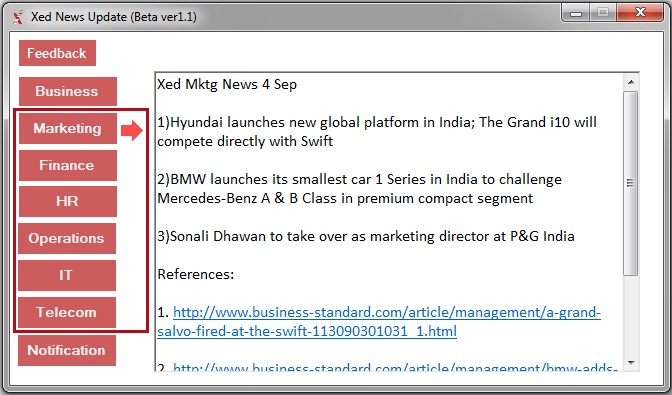
Task: Close the Xed News Update window
Action: (640, 13)
